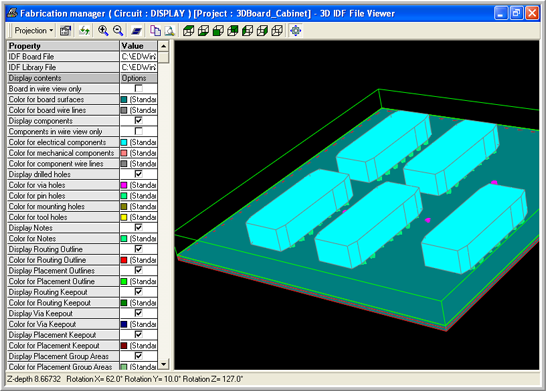Select the 'IDF Board File' property label
This screenshot has width=546, height=391.
31,57
